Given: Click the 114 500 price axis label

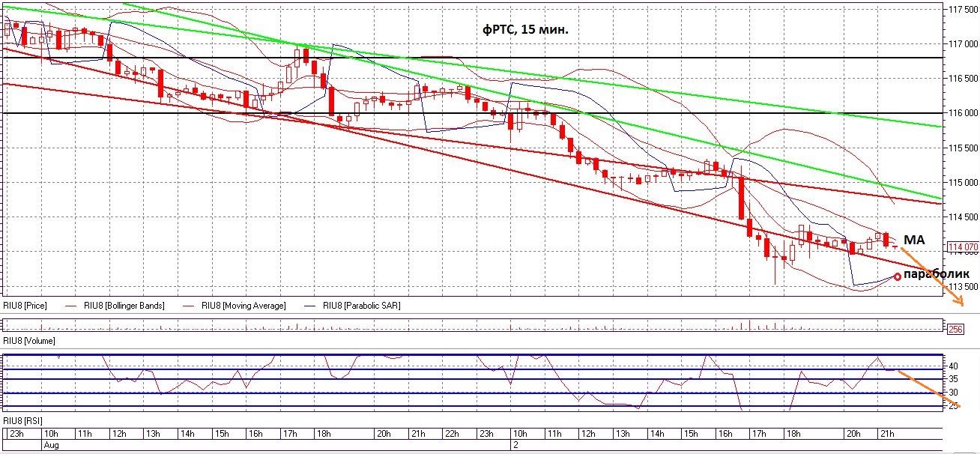Looking at the screenshot, I should [x=962, y=217].
